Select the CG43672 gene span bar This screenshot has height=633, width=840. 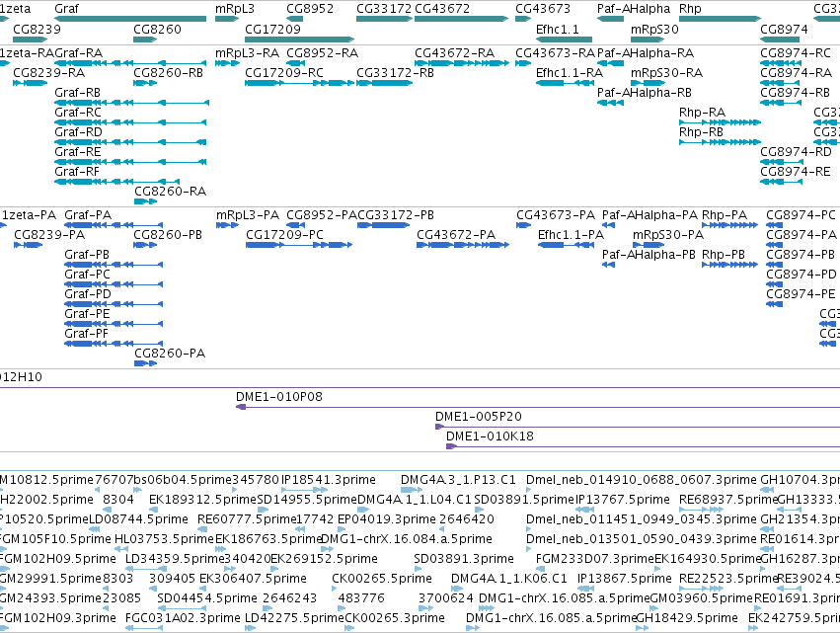tap(461, 19)
